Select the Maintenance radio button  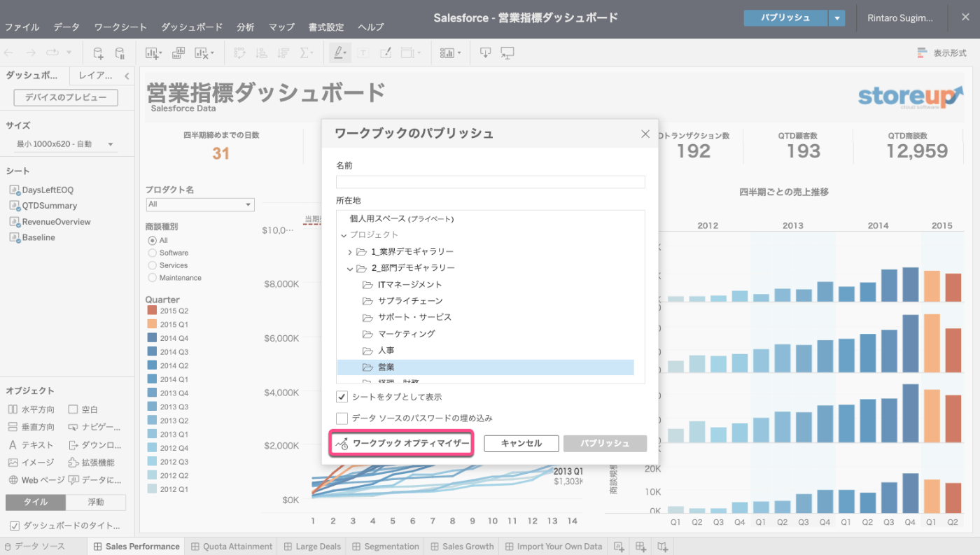tap(153, 278)
